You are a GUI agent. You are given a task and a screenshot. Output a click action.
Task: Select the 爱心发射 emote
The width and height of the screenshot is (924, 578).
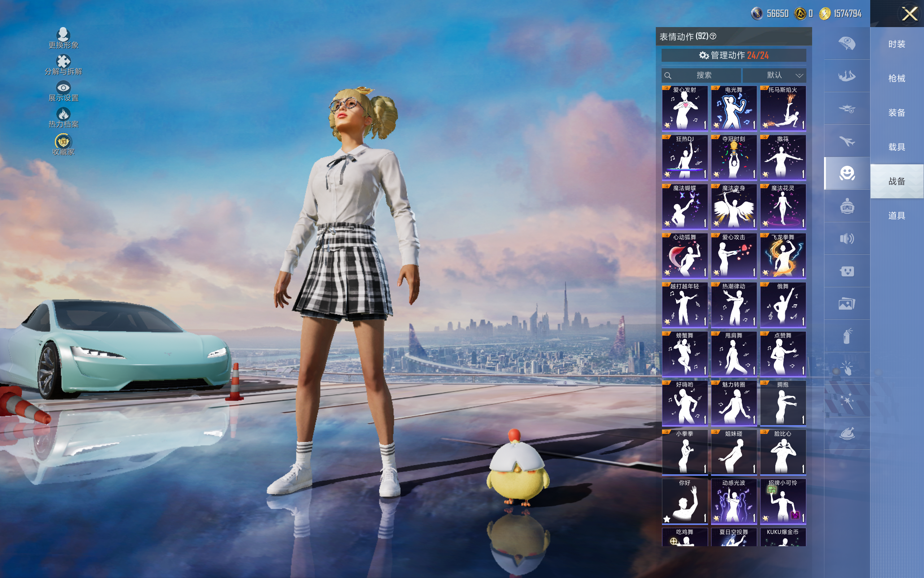coord(685,108)
